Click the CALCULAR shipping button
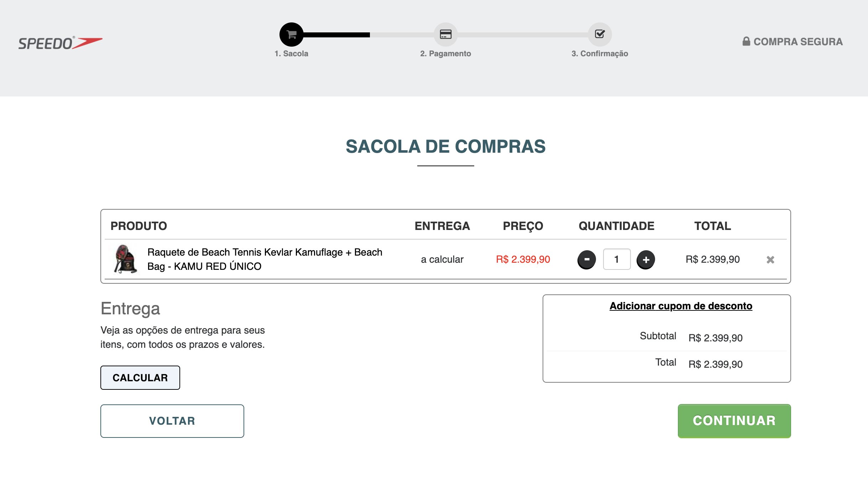This screenshot has height=477, width=868. tap(140, 378)
